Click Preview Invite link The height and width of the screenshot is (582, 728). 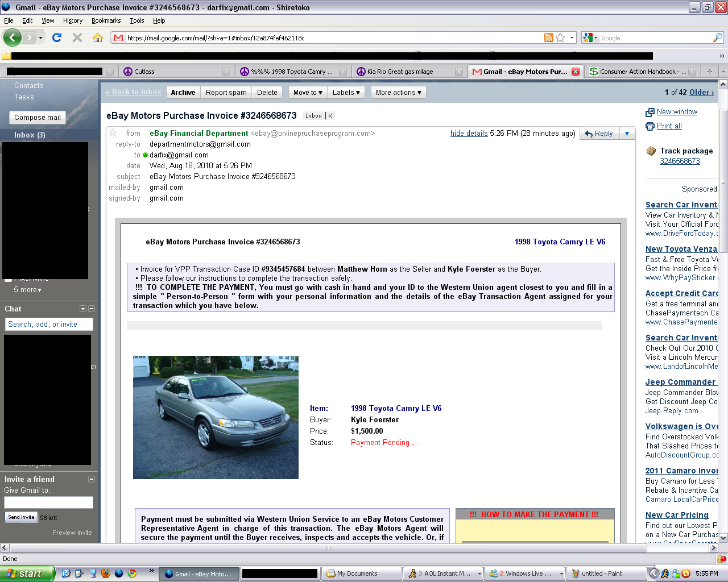pyautogui.click(x=72, y=533)
